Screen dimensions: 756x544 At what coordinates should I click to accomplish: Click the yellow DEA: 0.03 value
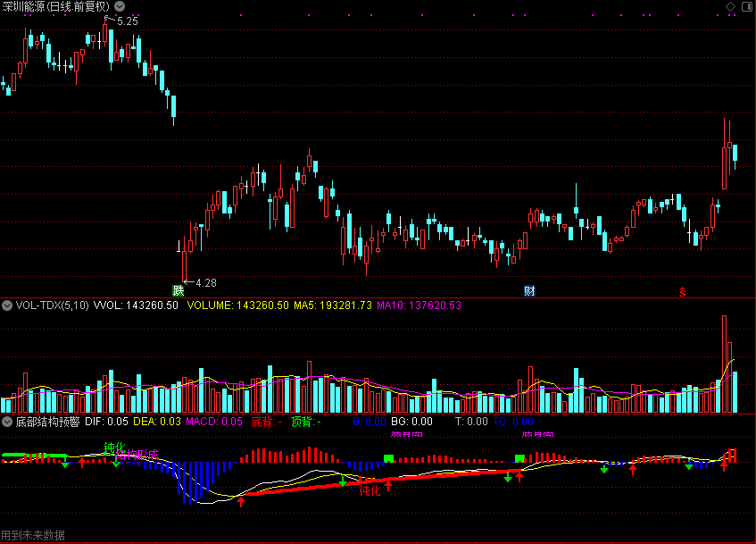[157, 422]
